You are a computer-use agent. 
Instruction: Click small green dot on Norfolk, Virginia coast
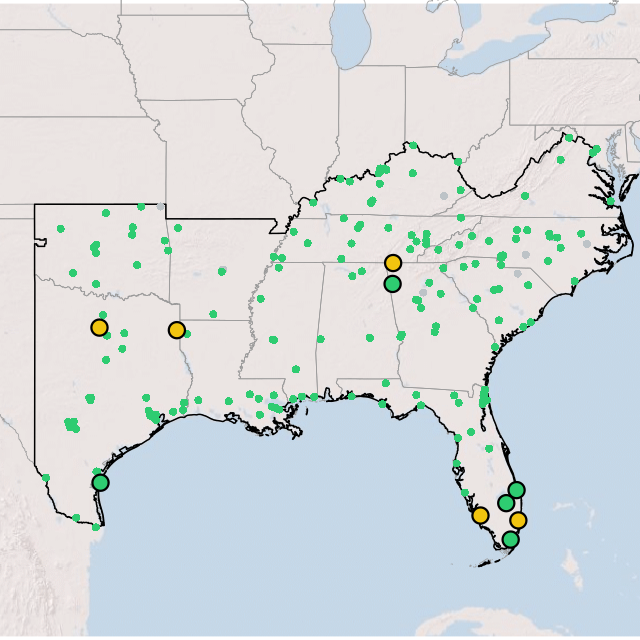(611, 201)
